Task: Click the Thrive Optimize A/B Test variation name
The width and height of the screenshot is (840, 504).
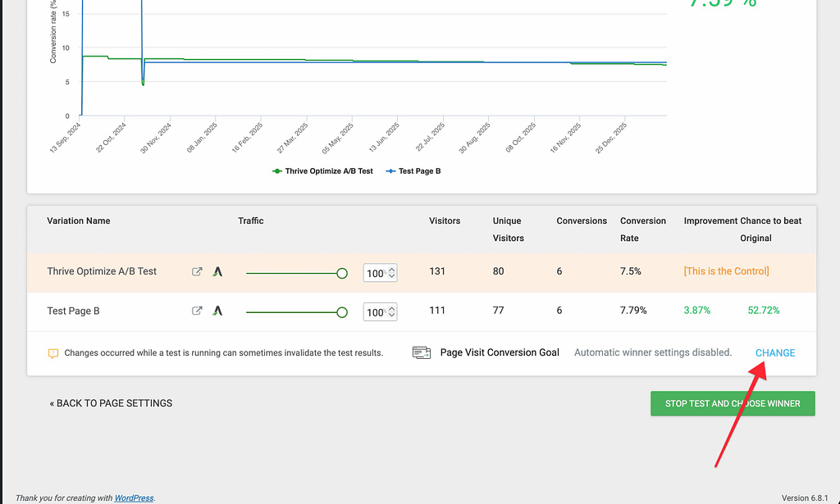Action: tap(102, 271)
